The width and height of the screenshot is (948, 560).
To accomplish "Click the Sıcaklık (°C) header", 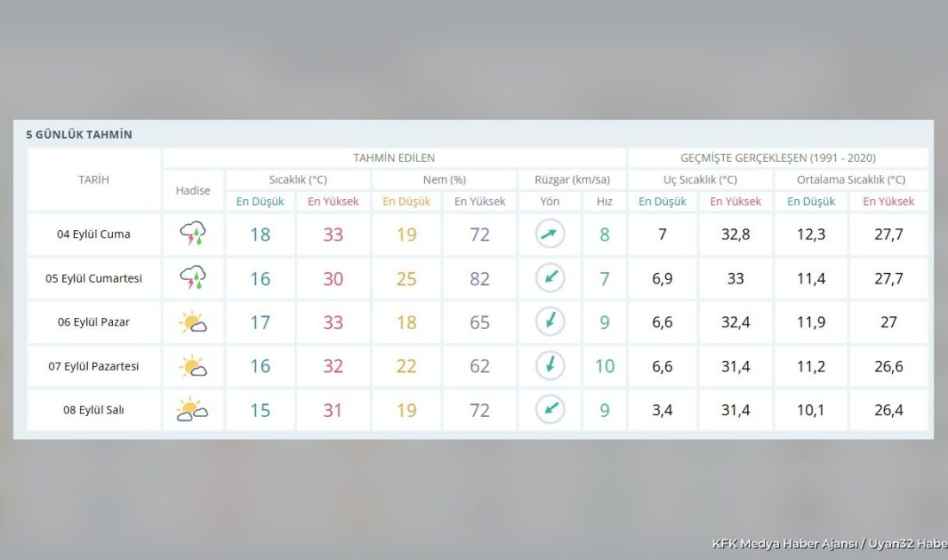I will pyautogui.click(x=297, y=179).
